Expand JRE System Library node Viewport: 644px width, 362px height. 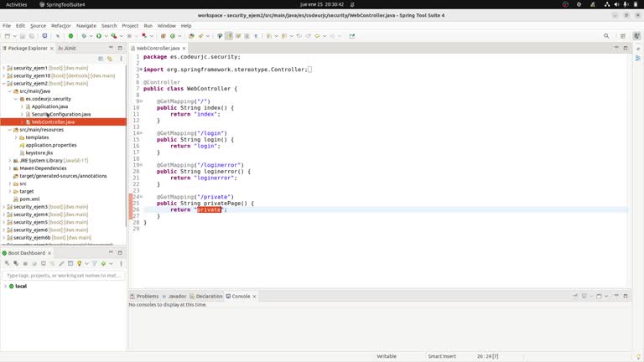[10, 161]
